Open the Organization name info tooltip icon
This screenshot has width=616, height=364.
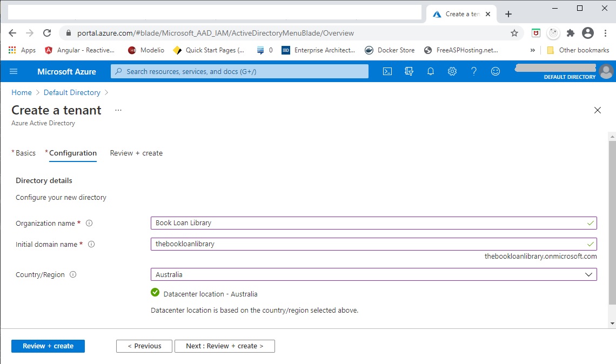[89, 223]
